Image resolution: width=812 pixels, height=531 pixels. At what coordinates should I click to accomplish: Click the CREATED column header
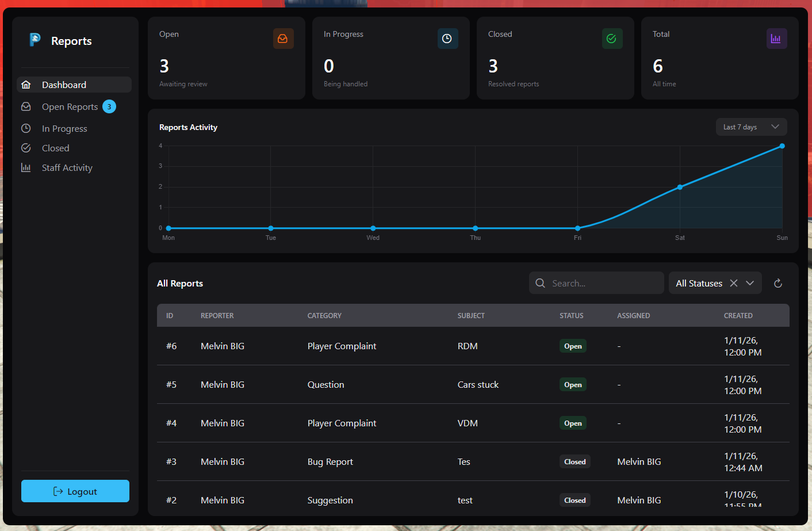[738, 315]
